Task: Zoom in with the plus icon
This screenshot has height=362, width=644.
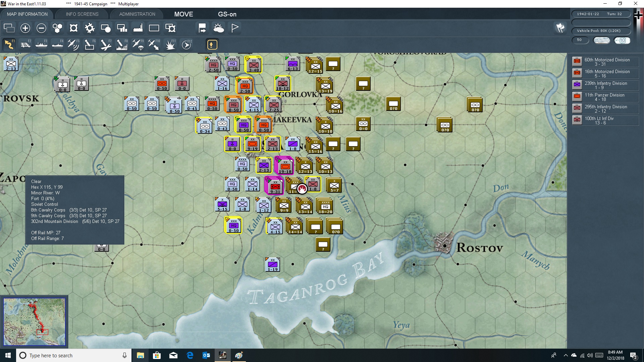Action: tap(25, 28)
